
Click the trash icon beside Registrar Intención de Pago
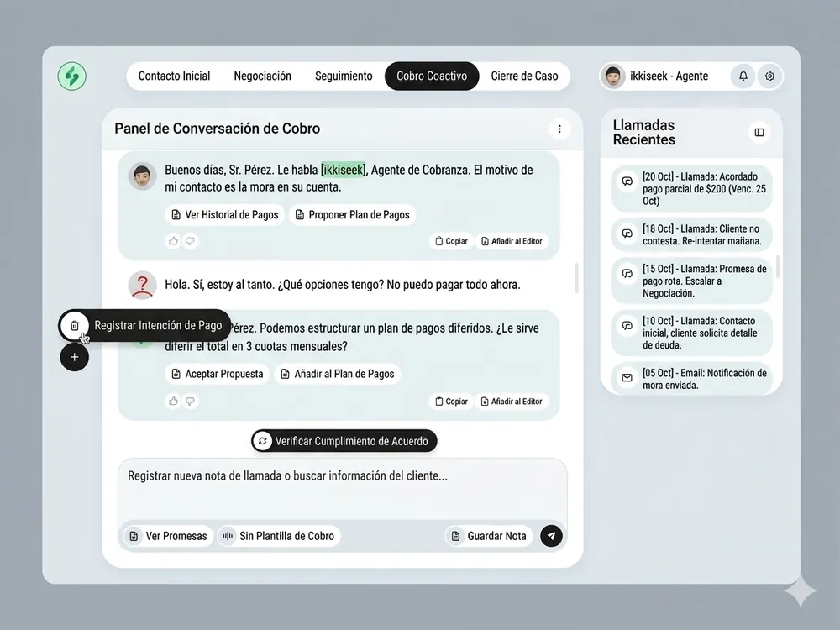(75, 325)
